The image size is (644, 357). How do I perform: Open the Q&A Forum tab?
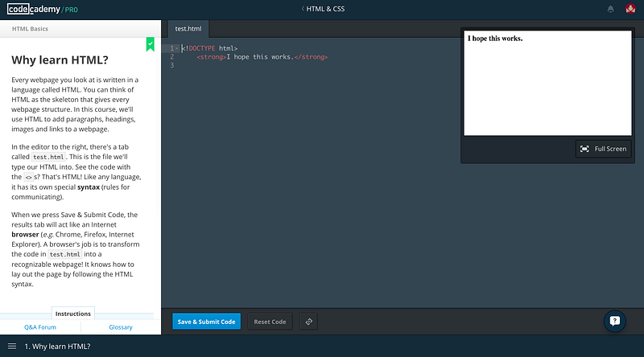[x=40, y=327]
